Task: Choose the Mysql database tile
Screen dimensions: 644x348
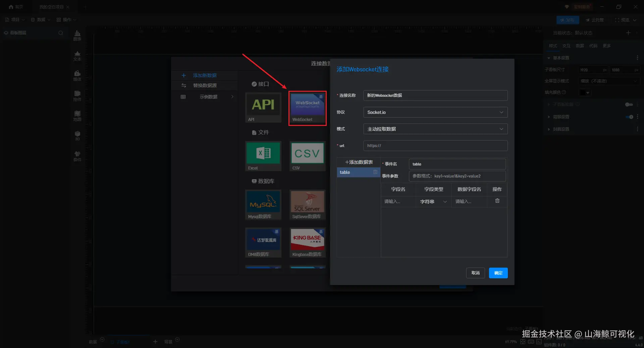Action: tap(263, 205)
